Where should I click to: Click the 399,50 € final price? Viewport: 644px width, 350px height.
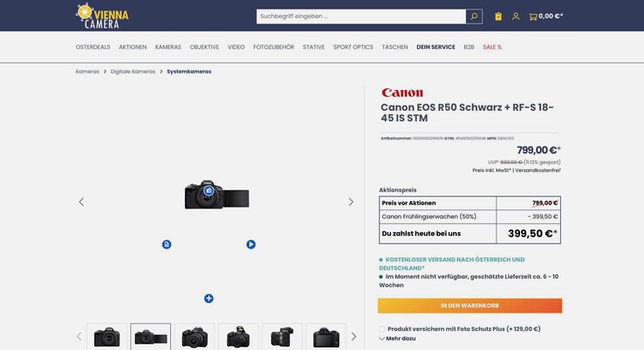[532, 233]
